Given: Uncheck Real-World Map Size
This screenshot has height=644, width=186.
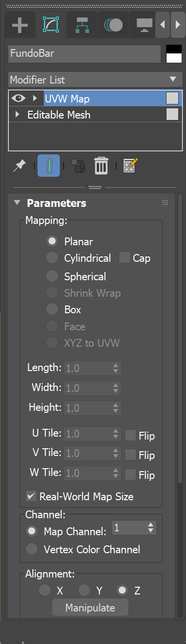Looking at the screenshot, I should [31, 496].
